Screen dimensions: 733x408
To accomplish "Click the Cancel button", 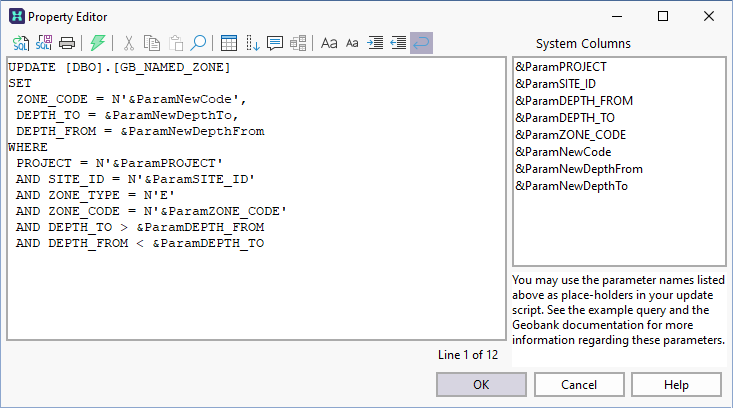I will click(x=579, y=385).
